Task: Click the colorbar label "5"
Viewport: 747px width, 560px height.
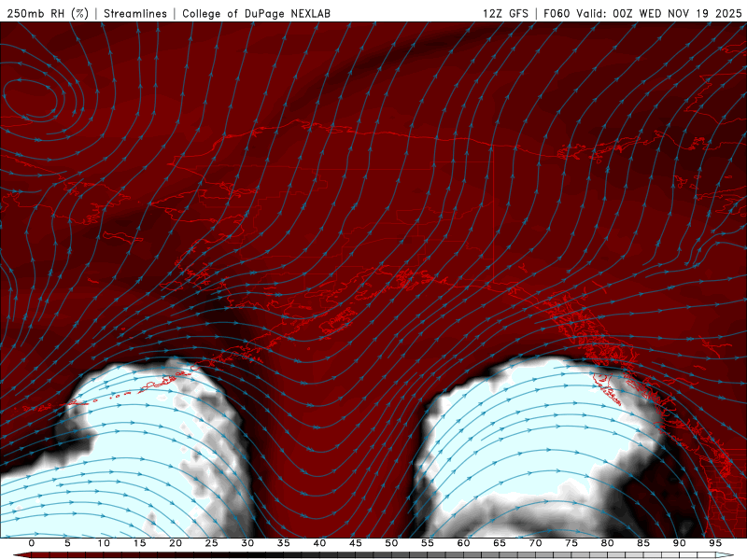Action: (67, 543)
